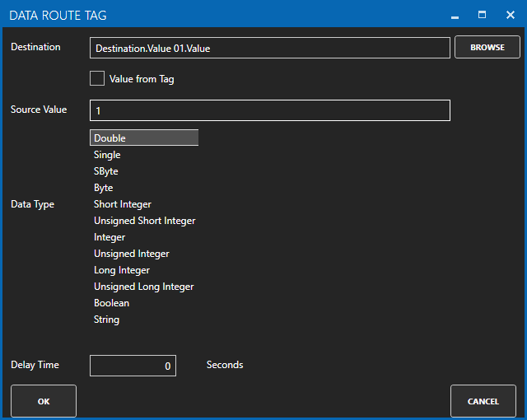This screenshot has width=527, height=420.
Task: Click the Delay Time seconds field
Action: (x=133, y=366)
